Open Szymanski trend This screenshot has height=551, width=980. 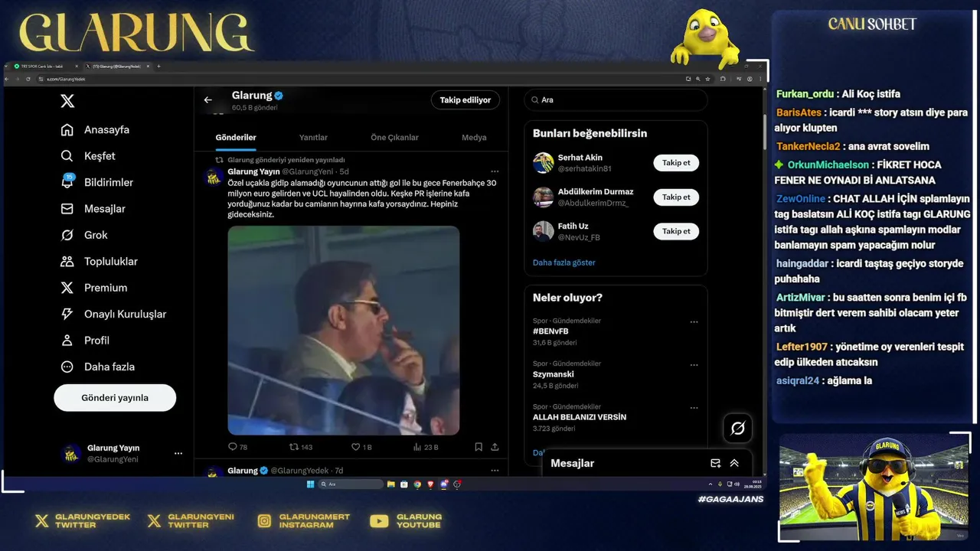553,374
